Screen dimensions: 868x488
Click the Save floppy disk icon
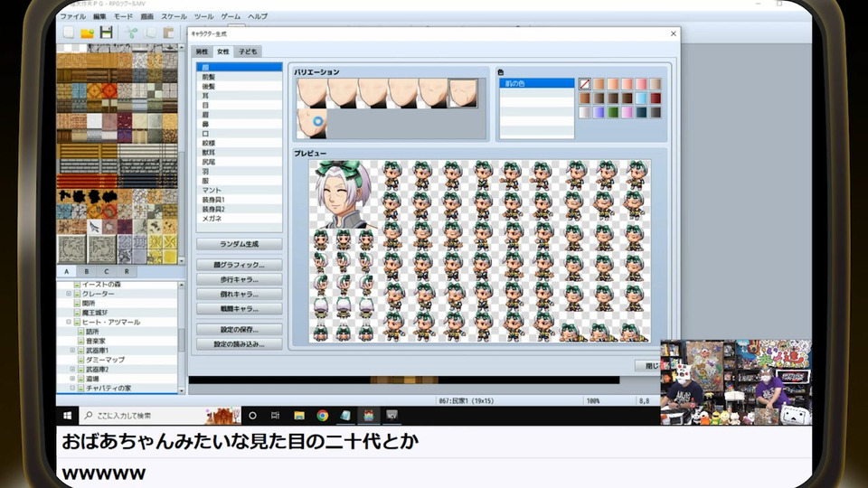pos(107,33)
